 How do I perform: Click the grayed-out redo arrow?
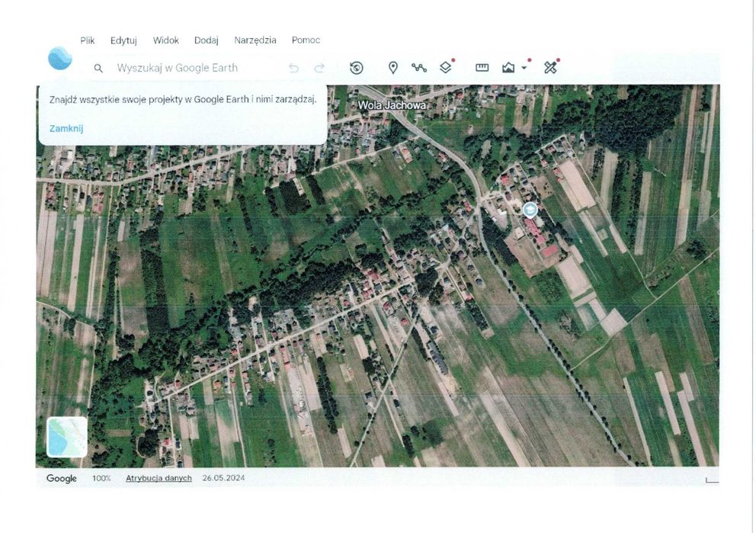[319, 69]
